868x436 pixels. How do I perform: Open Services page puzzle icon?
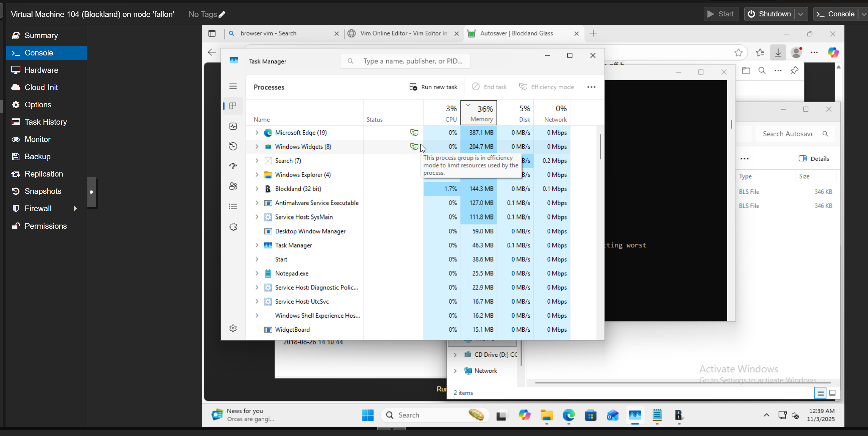(233, 227)
